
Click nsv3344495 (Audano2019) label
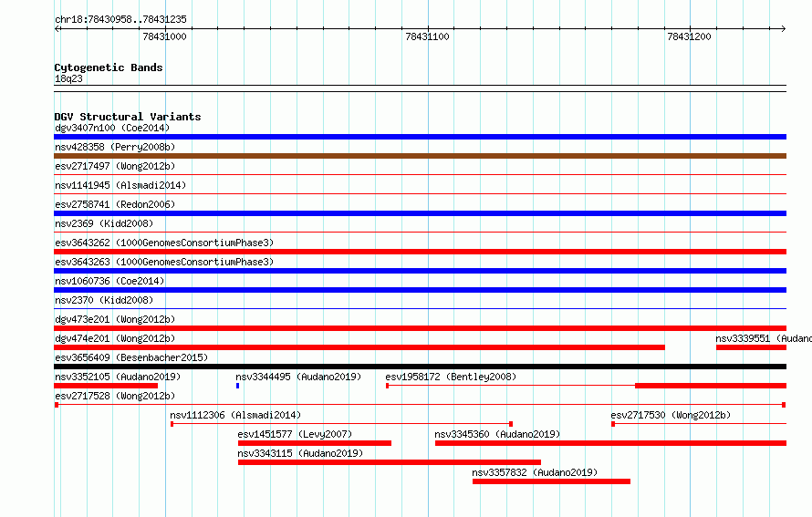click(298, 377)
